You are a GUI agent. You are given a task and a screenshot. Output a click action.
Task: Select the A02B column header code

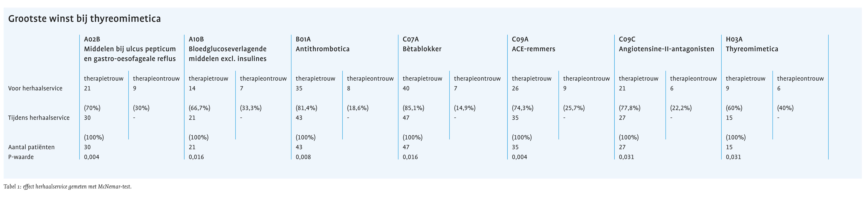tap(92, 39)
